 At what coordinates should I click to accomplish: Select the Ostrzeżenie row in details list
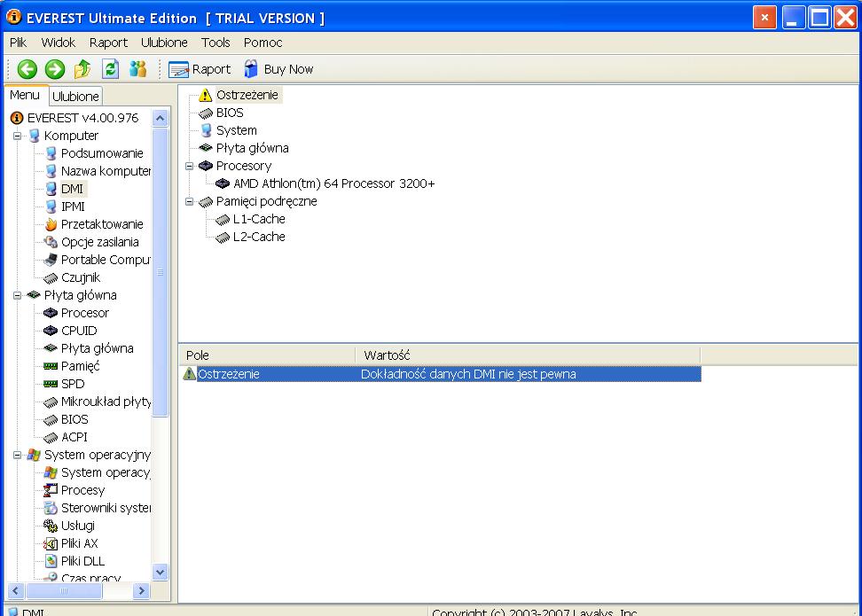[440, 374]
